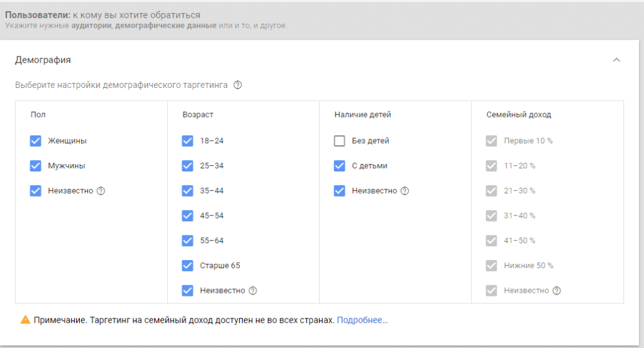The image size is (644, 348).
Task: Deselect the 55–64 age checkbox
Action: pyautogui.click(x=187, y=241)
